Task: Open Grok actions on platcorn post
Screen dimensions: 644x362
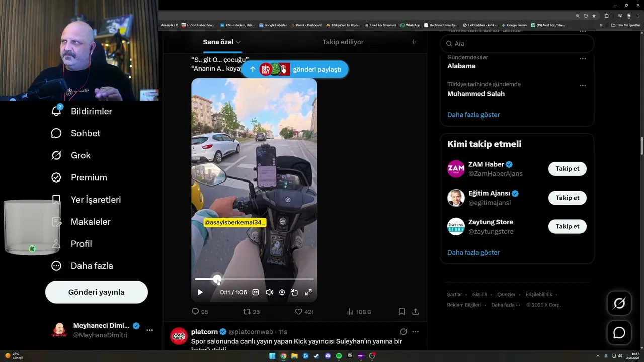Action: pos(403,332)
